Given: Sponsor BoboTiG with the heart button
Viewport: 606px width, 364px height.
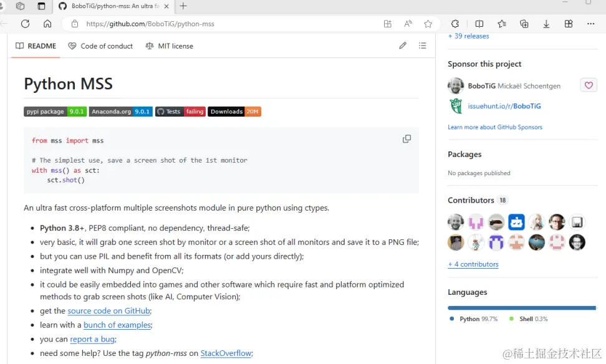Looking at the screenshot, I should [x=588, y=85].
